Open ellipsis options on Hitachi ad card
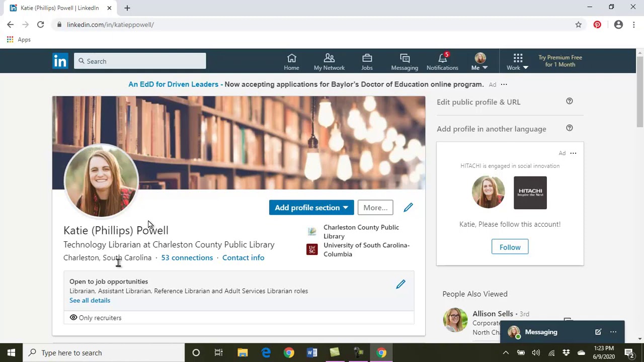Image resolution: width=644 pixels, height=362 pixels. click(573, 153)
